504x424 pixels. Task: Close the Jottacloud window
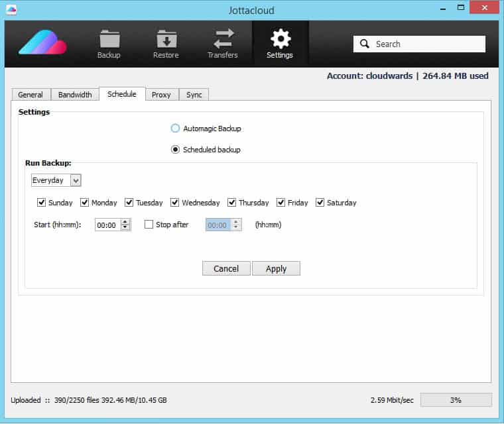point(484,7)
